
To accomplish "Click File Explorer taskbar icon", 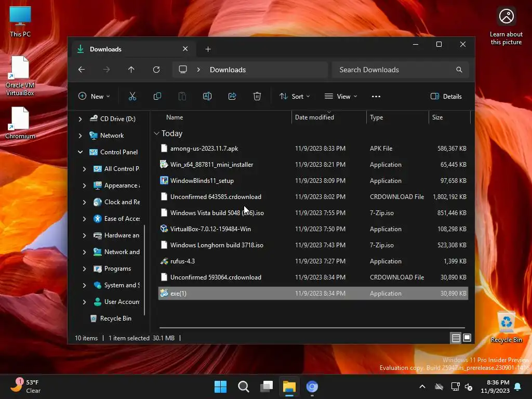I will pos(289,387).
